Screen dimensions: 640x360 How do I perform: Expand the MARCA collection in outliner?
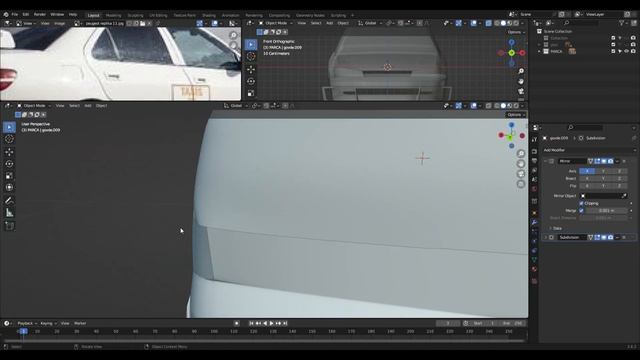pos(539,51)
